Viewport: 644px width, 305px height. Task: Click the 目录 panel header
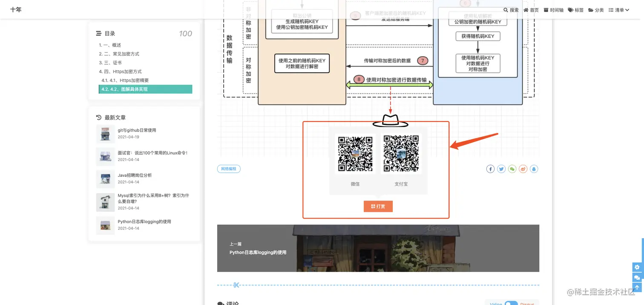tap(106, 33)
